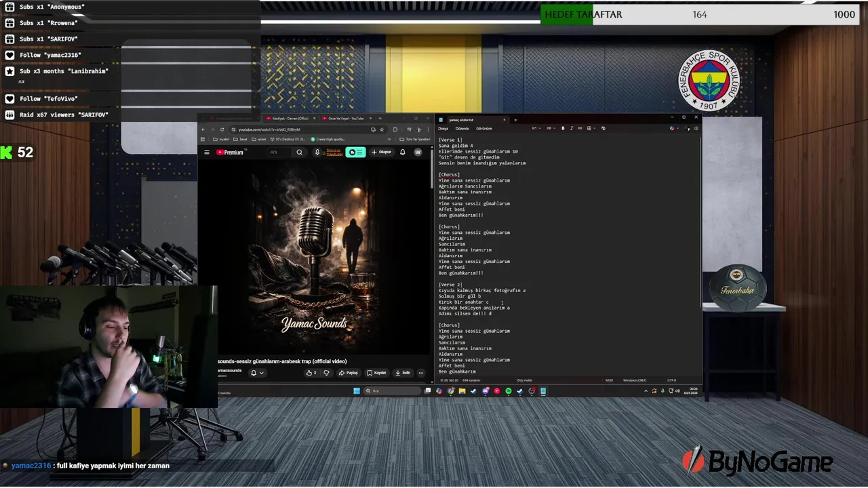Viewport: 868px width, 488px height.
Task: Open the Dosya menu in Notepad
Action: click(443, 128)
